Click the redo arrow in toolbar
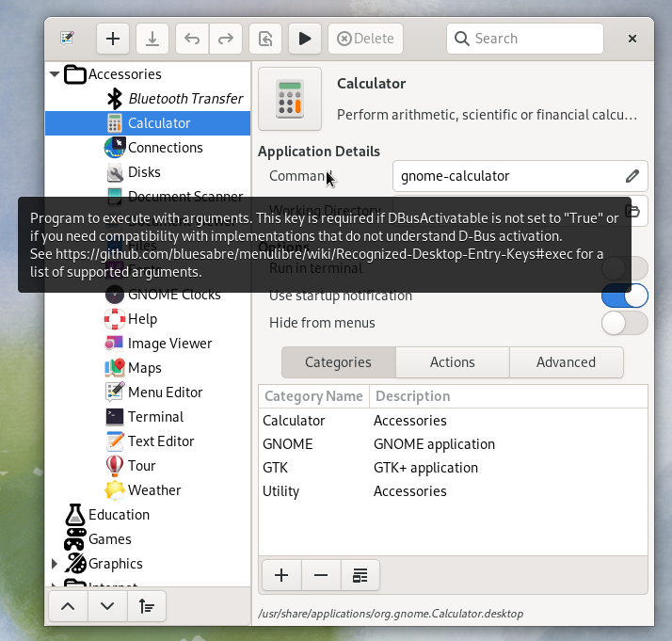Image resolution: width=672 pixels, height=641 pixels. click(225, 39)
